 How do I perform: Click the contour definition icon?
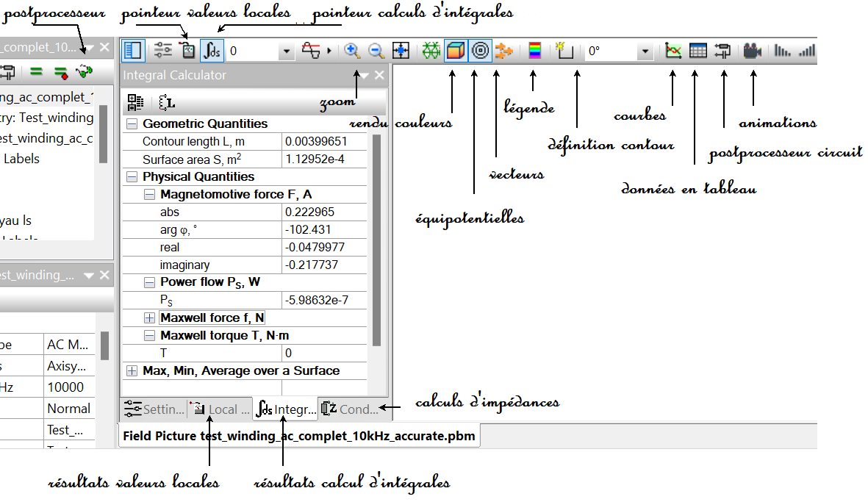point(564,51)
